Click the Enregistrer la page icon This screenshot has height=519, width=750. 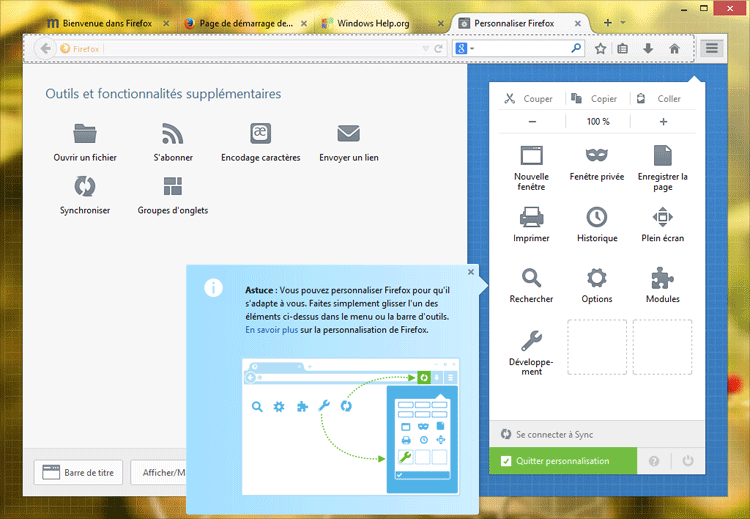(662, 155)
